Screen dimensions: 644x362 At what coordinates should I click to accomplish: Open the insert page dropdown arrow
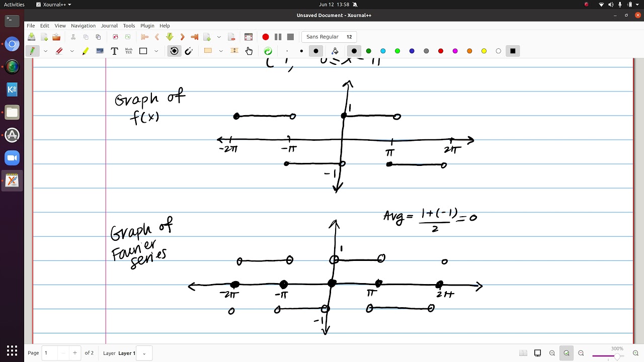click(x=219, y=37)
